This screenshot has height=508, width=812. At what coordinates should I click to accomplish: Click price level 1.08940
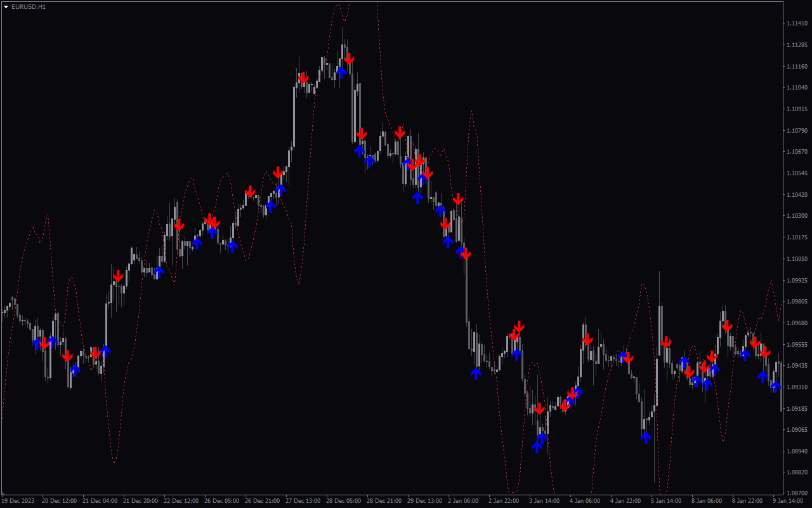(797, 451)
